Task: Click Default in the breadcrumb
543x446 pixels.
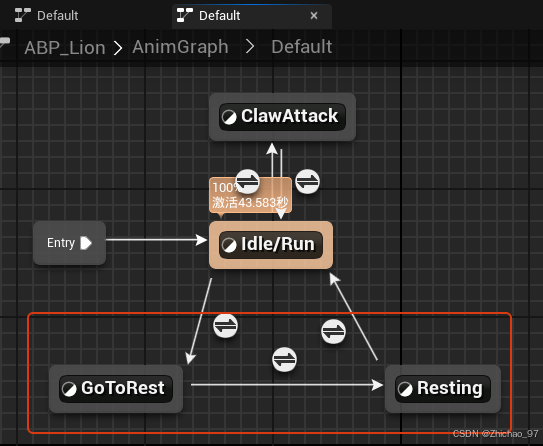Action: tap(302, 47)
